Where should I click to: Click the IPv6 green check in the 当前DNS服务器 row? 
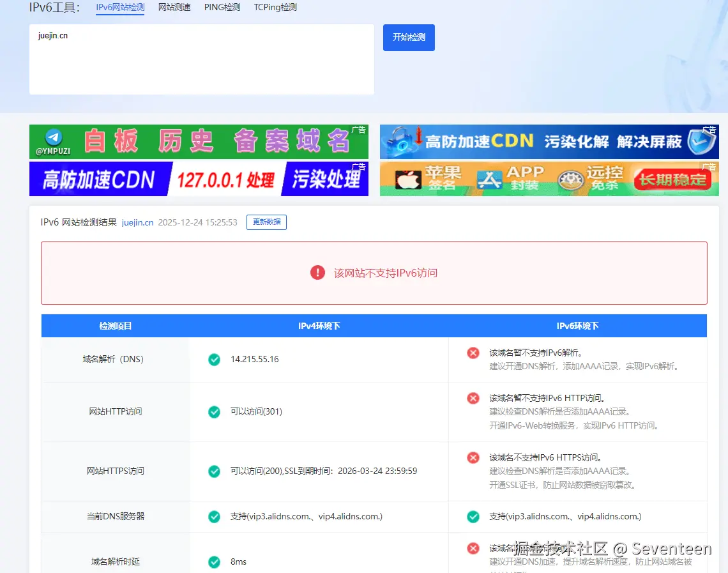pos(473,517)
